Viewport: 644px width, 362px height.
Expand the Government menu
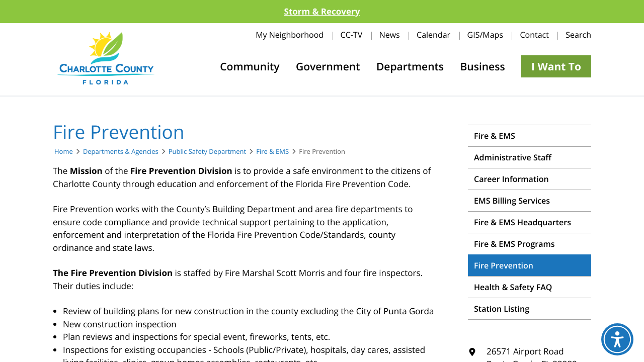(328, 66)
